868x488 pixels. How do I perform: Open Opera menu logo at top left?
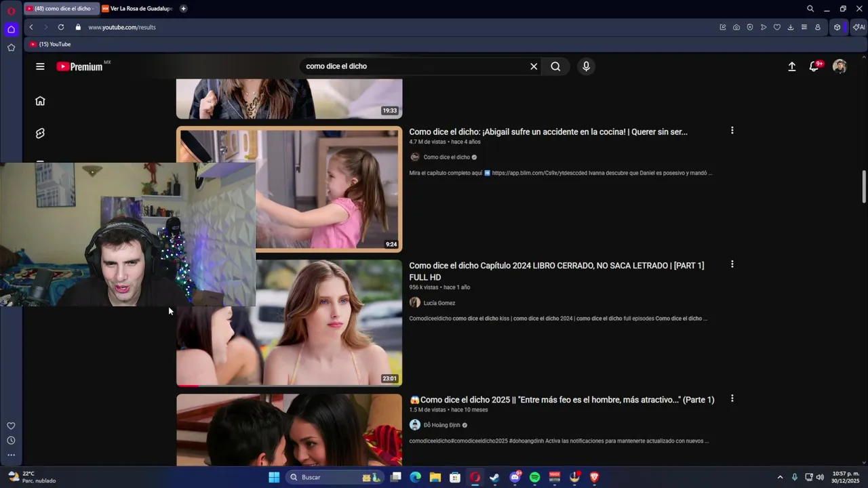(11, 10)
